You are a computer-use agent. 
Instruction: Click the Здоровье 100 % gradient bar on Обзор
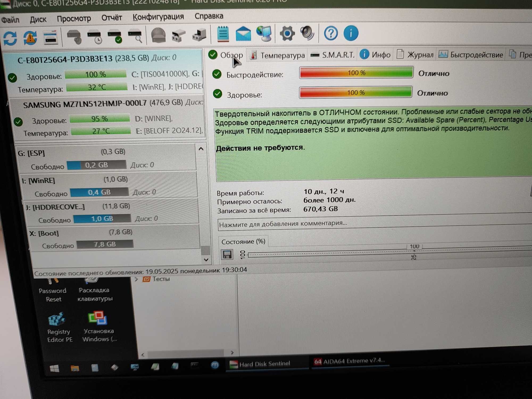(356, 93)
